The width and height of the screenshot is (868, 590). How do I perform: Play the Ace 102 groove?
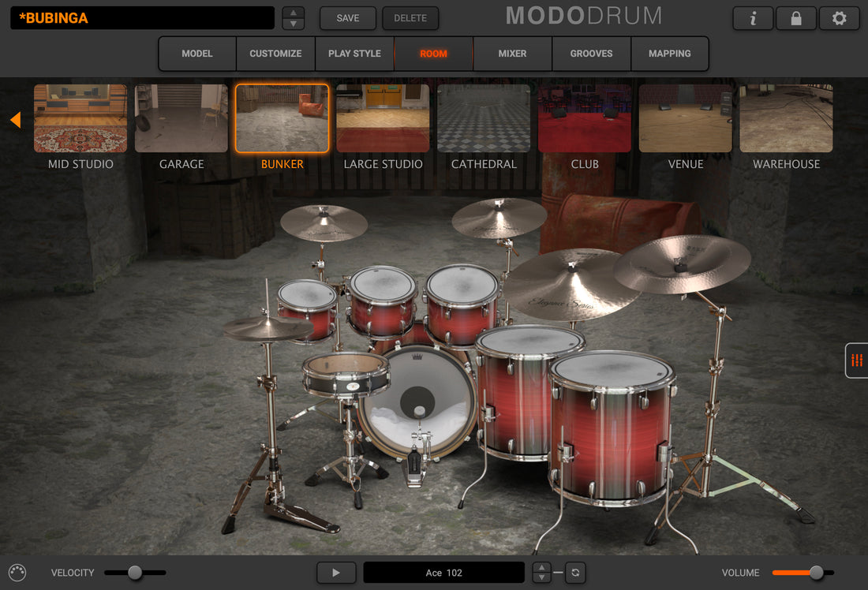pyautogui.click(x=336, y=573)
